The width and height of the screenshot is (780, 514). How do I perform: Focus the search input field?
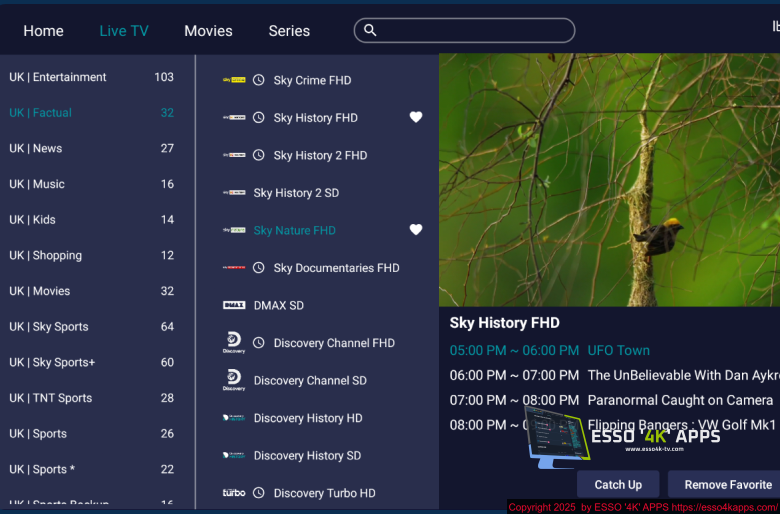tap(464, 30)
